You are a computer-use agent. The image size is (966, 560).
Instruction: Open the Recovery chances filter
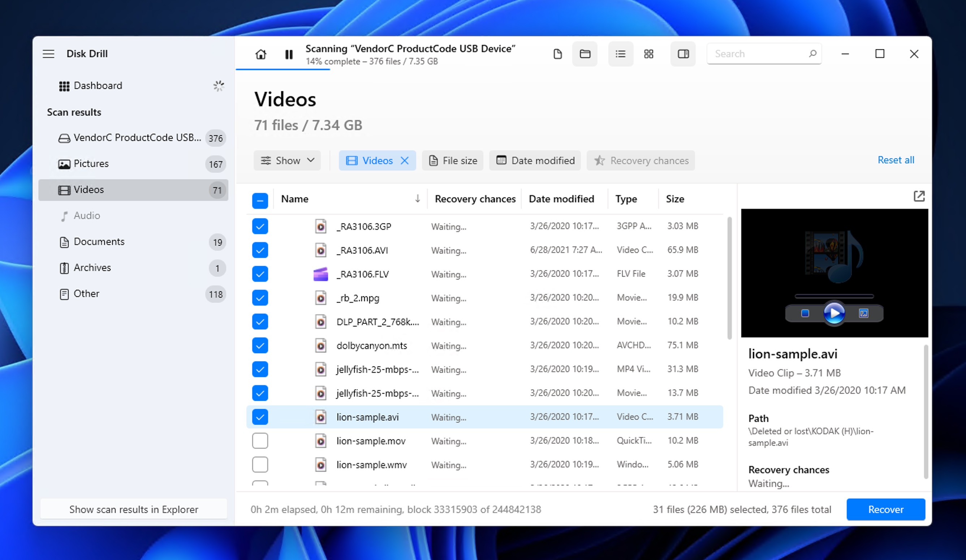pos(641,160)
